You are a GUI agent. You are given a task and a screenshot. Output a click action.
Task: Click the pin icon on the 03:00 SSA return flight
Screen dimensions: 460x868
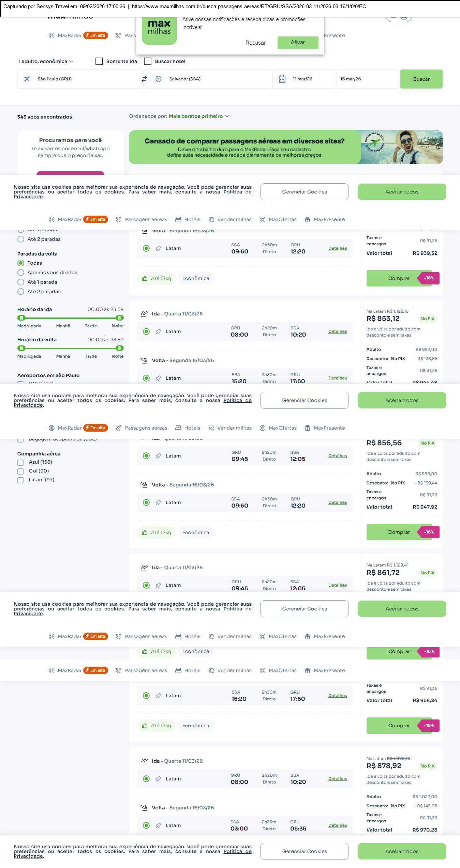coord(158,825)
